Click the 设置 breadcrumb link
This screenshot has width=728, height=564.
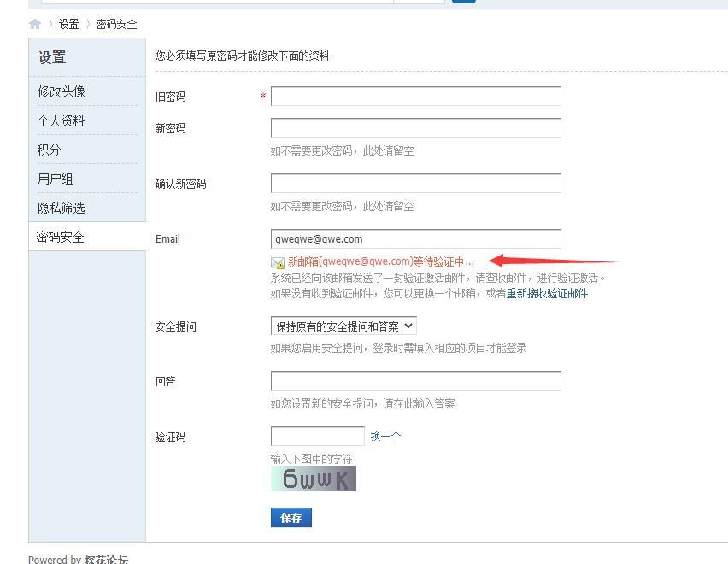(68, 24)
